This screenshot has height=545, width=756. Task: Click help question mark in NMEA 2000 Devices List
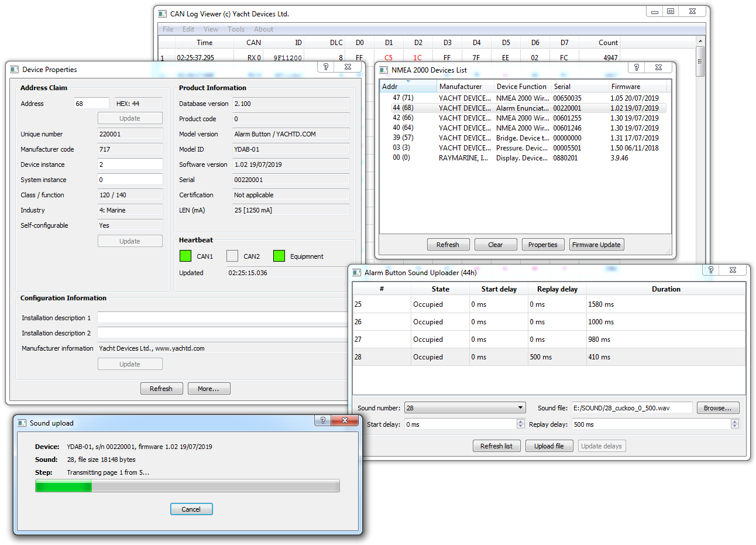[x=637, y=67]
